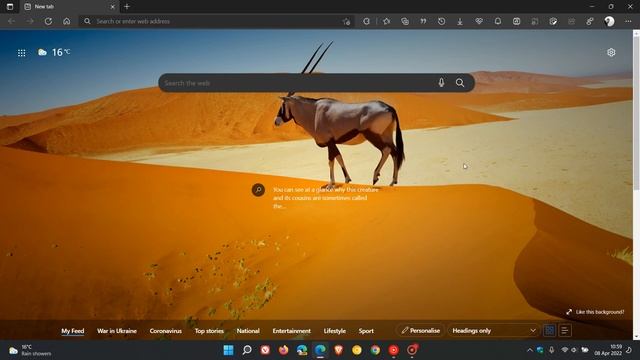
Task: Click the browser profile avatar
Action: (x=609, y=21)
